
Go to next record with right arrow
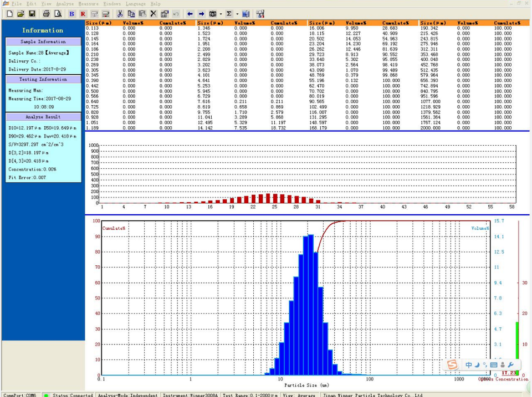[x=201, y=13]
